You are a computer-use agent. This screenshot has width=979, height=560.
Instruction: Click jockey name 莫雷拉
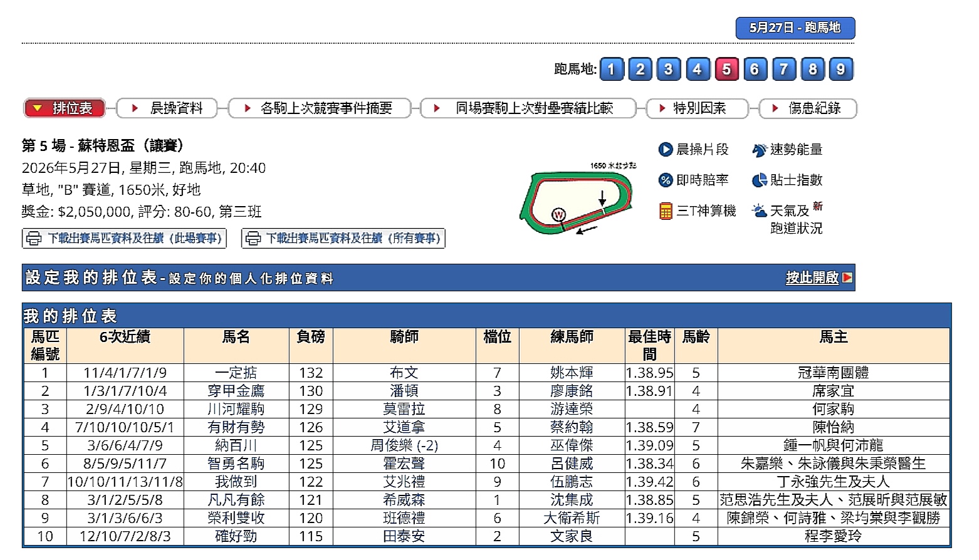click(404, 409)
